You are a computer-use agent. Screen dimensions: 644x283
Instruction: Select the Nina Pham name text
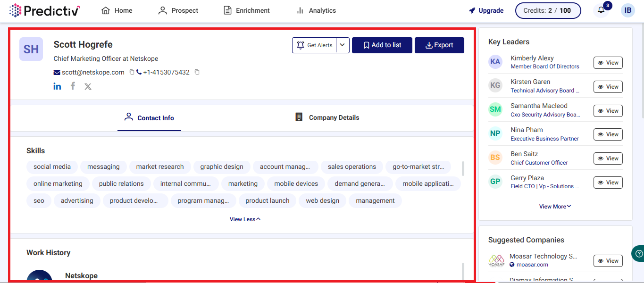(x=527, y=130)
